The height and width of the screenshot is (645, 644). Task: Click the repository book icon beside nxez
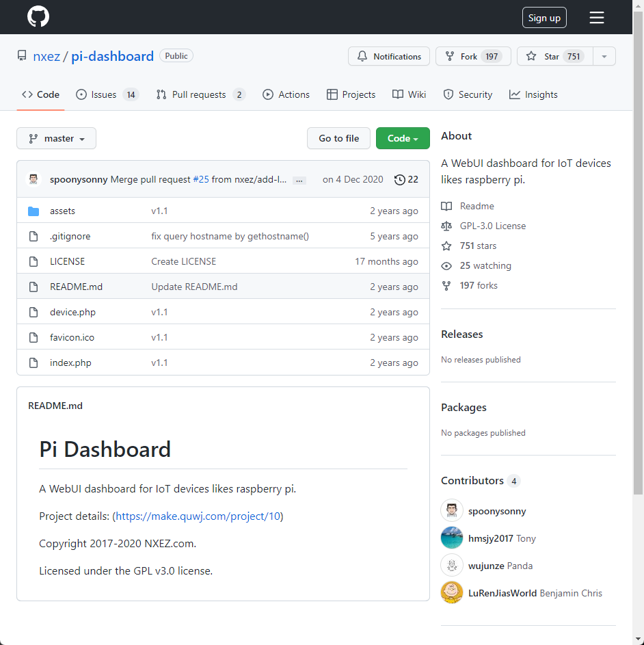(22, 55)
